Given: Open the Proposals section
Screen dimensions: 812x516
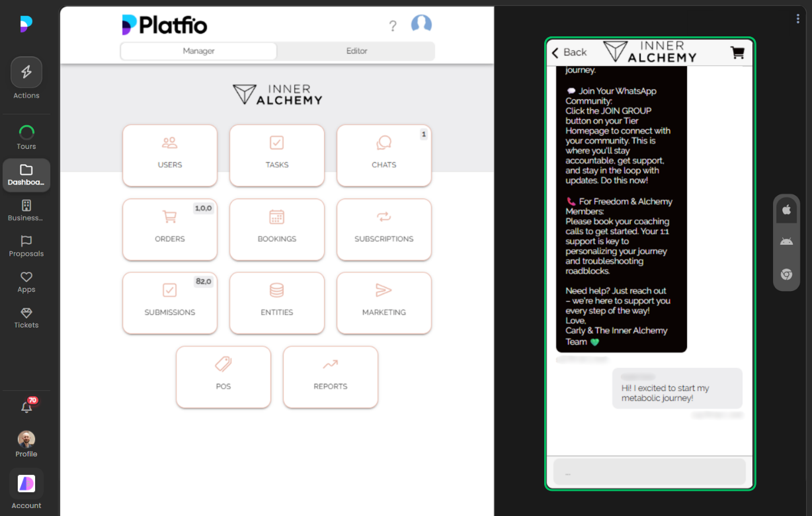Looking at the screenshot, I should 26,247.
